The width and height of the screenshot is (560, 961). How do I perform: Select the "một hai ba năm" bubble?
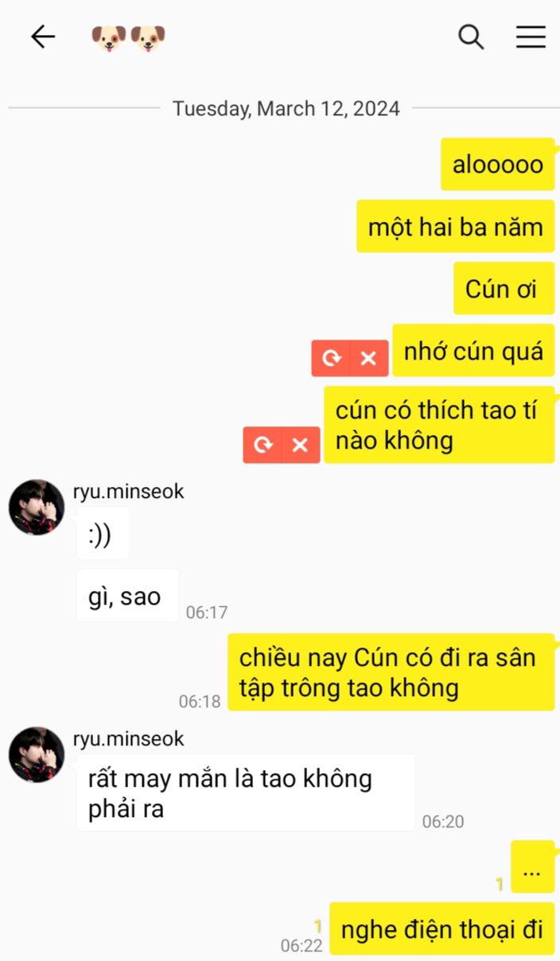(x=455, y=227)
